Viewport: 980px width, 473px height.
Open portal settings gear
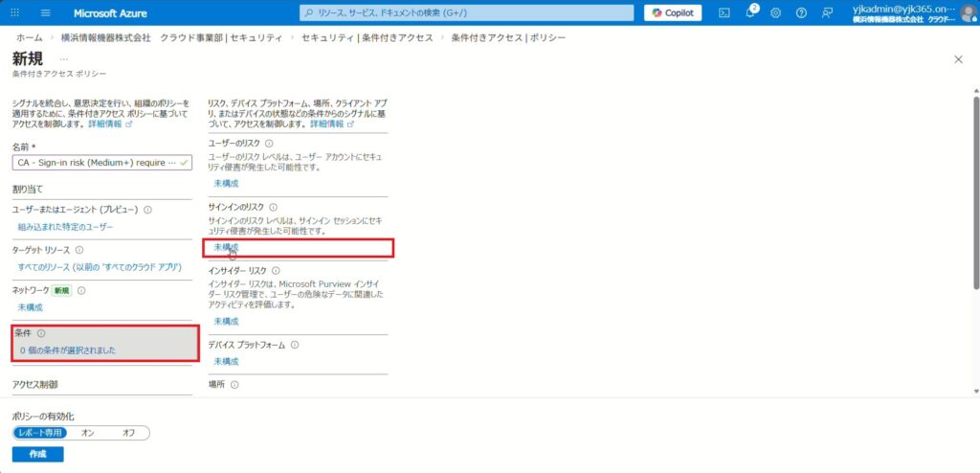pyautogui.click(x=775, y=12)
